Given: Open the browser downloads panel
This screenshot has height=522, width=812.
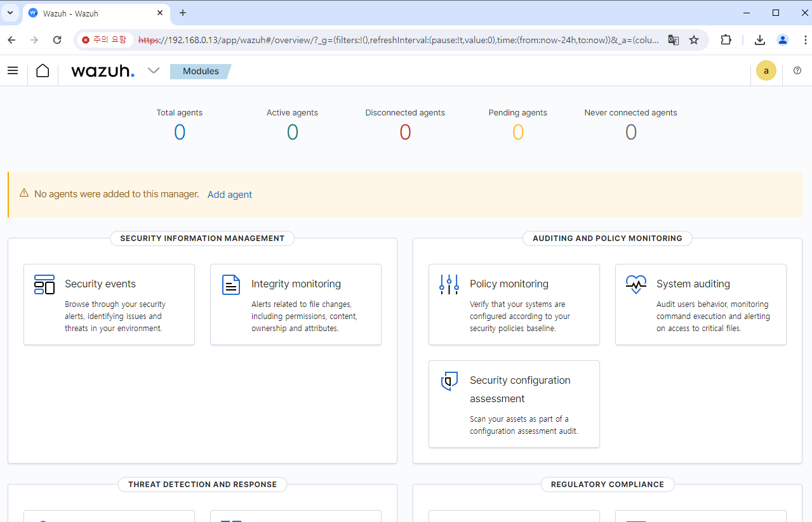Looking at the screenshot, I should pyautogui.click(x=760, y=40).
